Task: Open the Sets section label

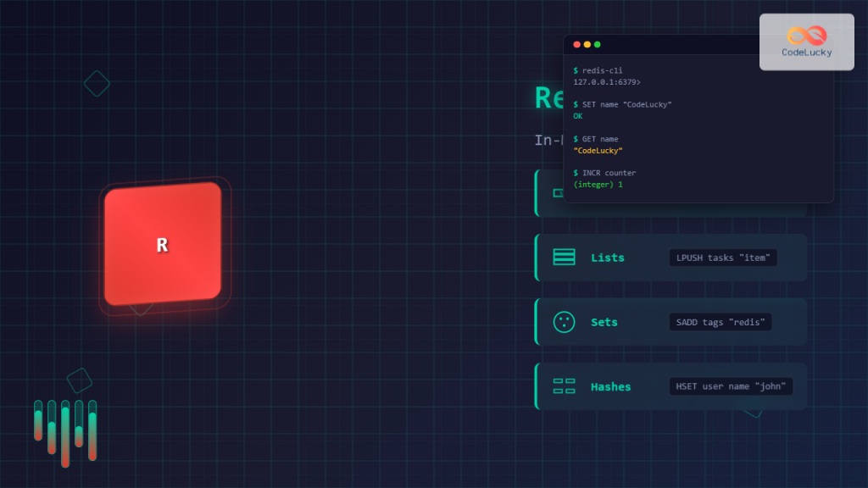Action: (604, 322)
